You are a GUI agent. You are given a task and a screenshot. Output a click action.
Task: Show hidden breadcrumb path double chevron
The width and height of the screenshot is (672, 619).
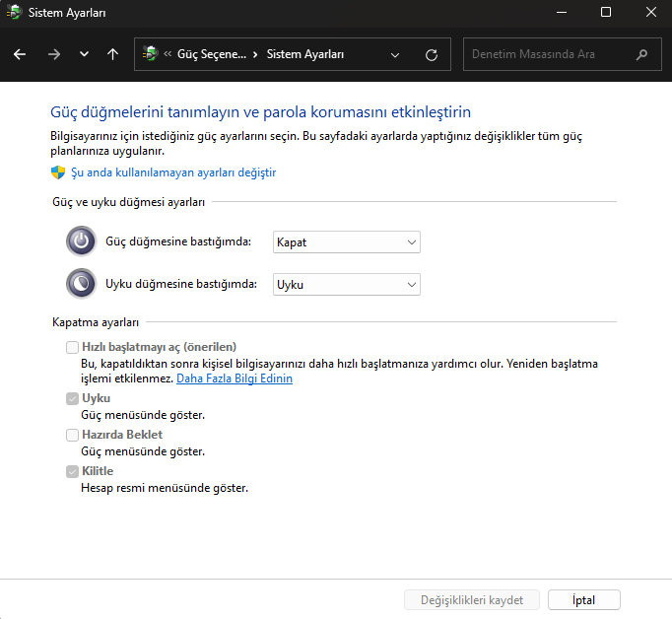click(x=168, y=53)
